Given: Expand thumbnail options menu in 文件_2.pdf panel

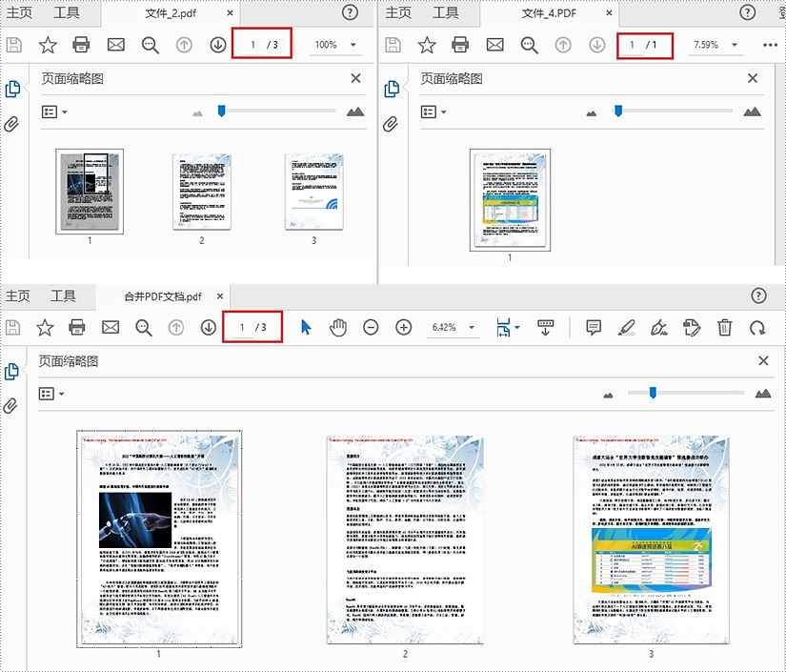Looking at the screenshot, I should (54, 112).
